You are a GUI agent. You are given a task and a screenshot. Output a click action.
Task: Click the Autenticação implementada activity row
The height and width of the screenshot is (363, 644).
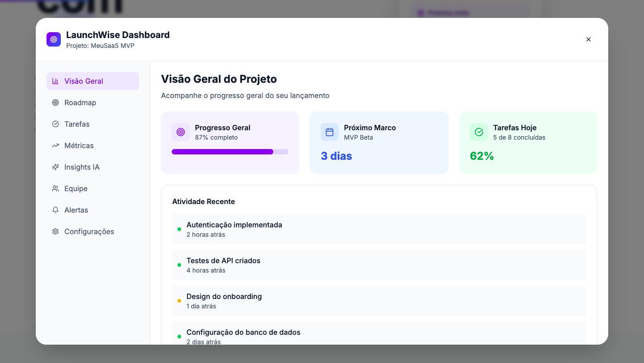click(x=379, y=229)
